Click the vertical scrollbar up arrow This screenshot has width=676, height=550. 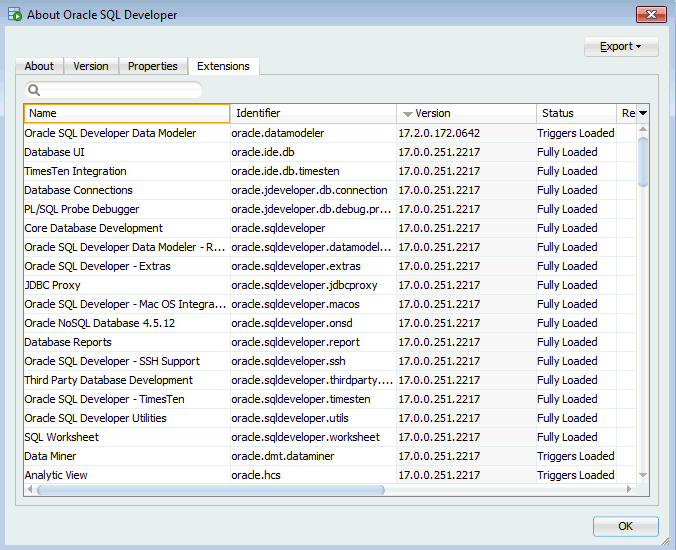[x=643, y=129]
